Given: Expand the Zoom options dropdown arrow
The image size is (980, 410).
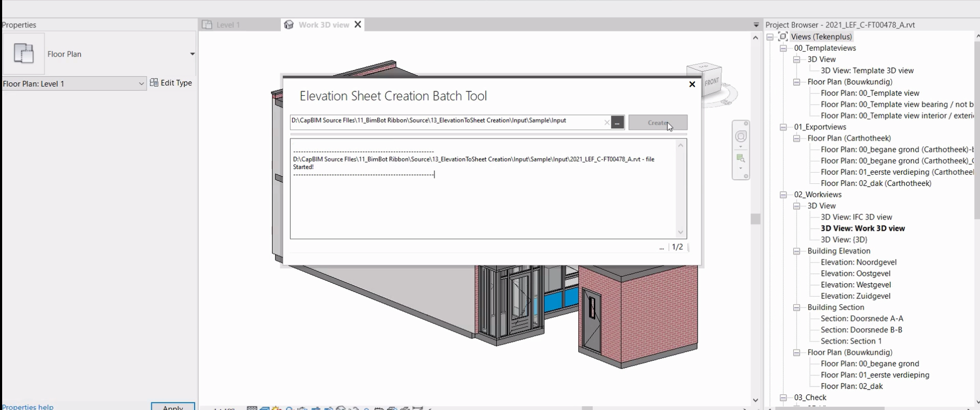Looking at the screenshot, I should tap(741, 168).
